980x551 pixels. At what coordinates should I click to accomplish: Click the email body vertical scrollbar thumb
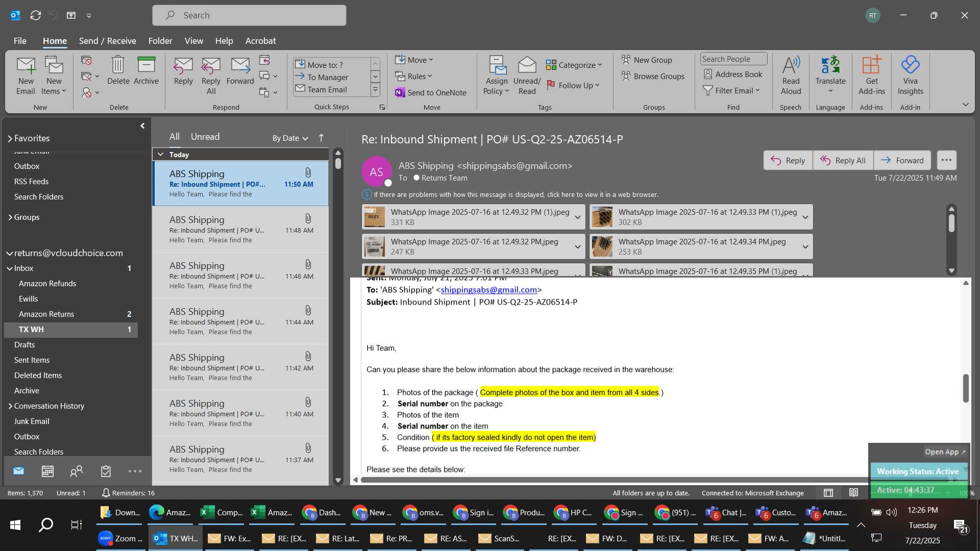(966, 388)
